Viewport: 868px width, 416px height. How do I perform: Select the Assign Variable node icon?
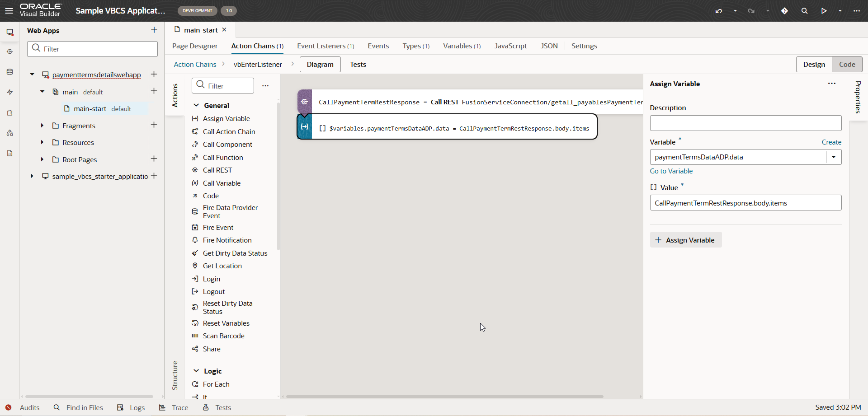tap(305, 127)
